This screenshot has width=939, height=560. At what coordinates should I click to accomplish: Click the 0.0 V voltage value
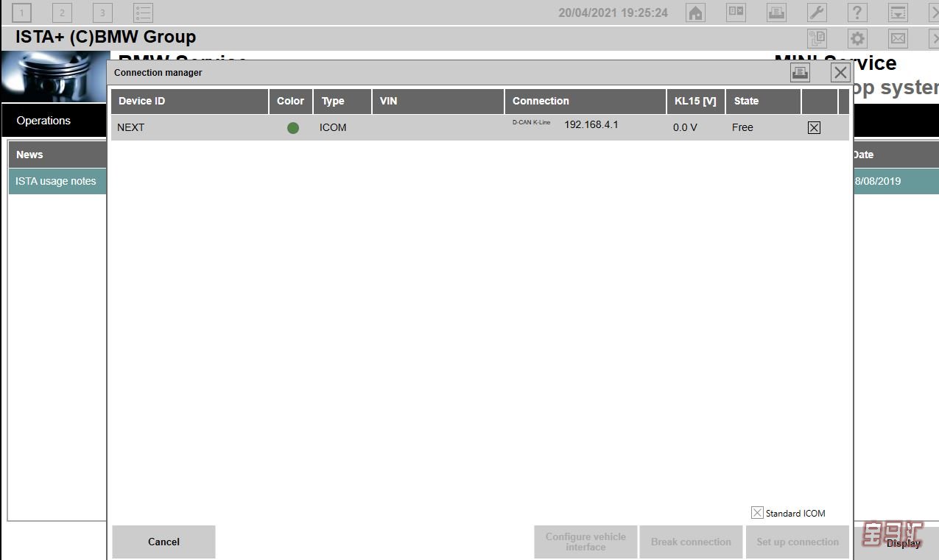[685, 127]
